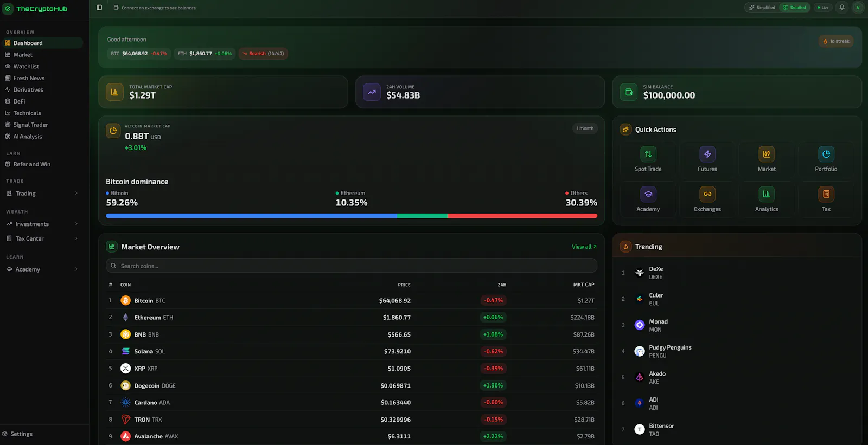This screenshot has height=445, width=868.
Task: Click the Trending flame icon
Action: [x=626, y=247]
